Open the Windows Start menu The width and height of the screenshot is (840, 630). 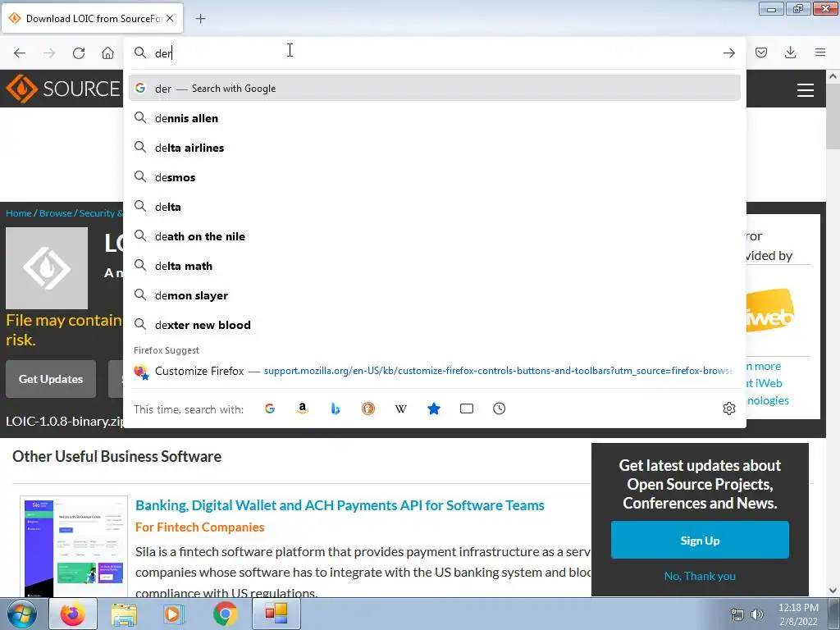(21, 614)
